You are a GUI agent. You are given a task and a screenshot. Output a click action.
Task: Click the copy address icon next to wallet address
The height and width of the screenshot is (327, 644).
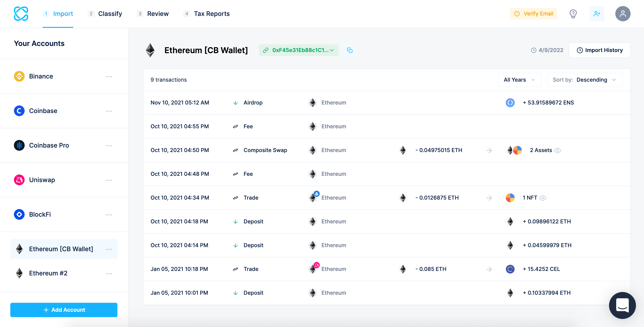click(x=350, y=50)
